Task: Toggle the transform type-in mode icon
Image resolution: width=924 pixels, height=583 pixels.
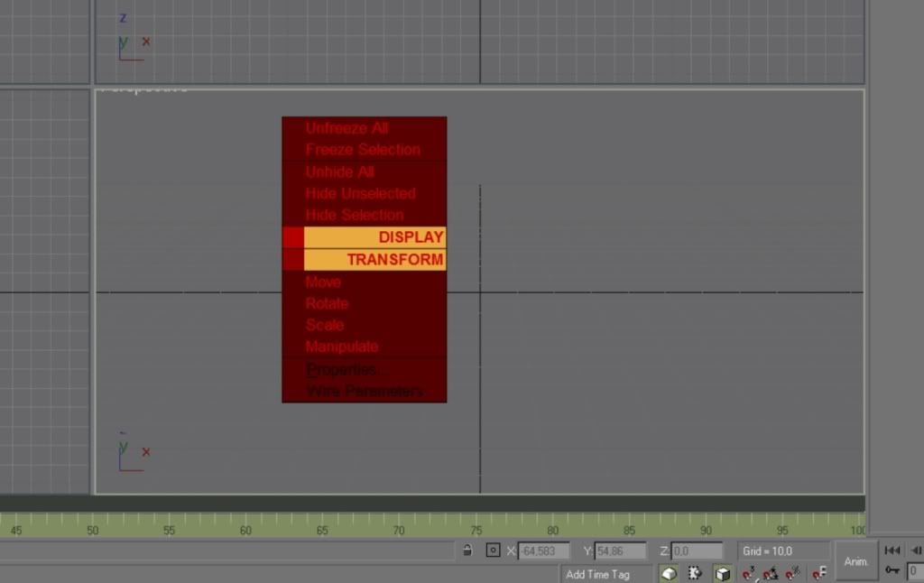Action: (494, 550)
